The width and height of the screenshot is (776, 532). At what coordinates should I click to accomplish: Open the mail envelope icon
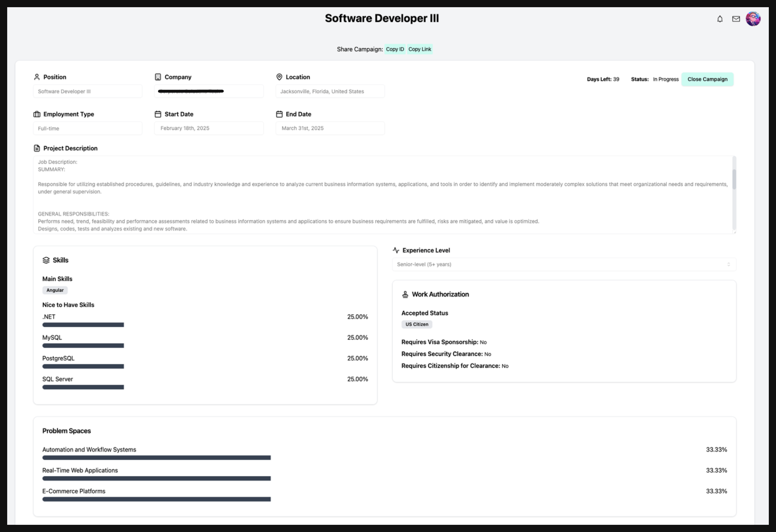pyautogui.click(x=736, y=19)
